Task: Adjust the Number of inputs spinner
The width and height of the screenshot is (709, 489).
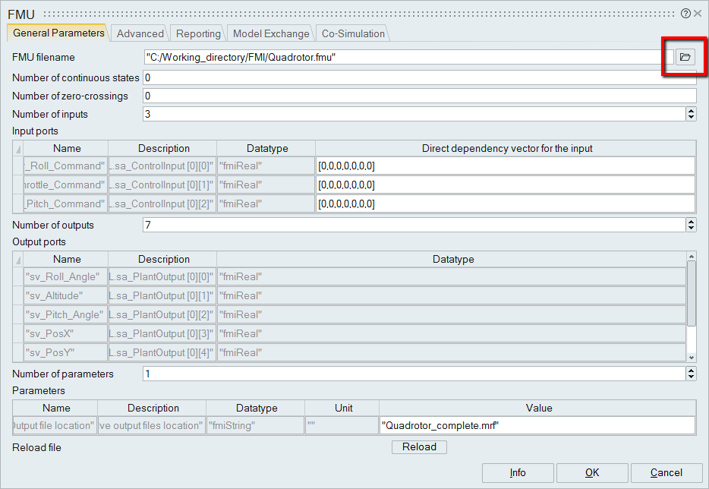Action: (691, 114)
